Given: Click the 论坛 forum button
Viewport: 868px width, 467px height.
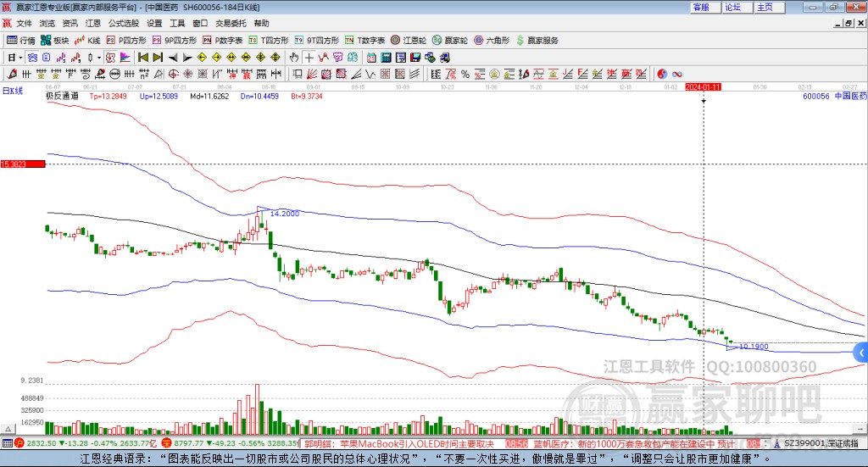Looking at the screenshot, I should (733, 7).
